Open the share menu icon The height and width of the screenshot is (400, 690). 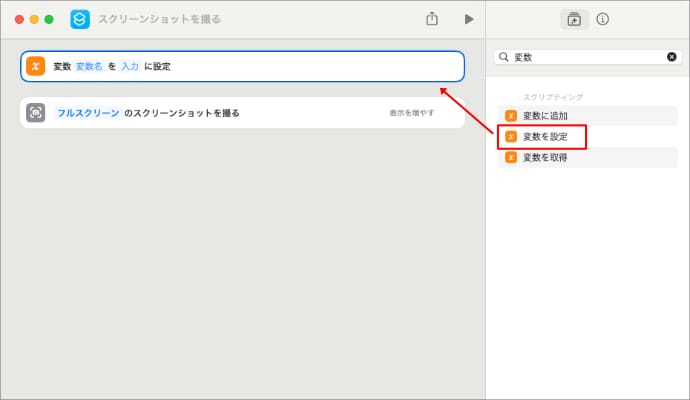tap(432, 19)
